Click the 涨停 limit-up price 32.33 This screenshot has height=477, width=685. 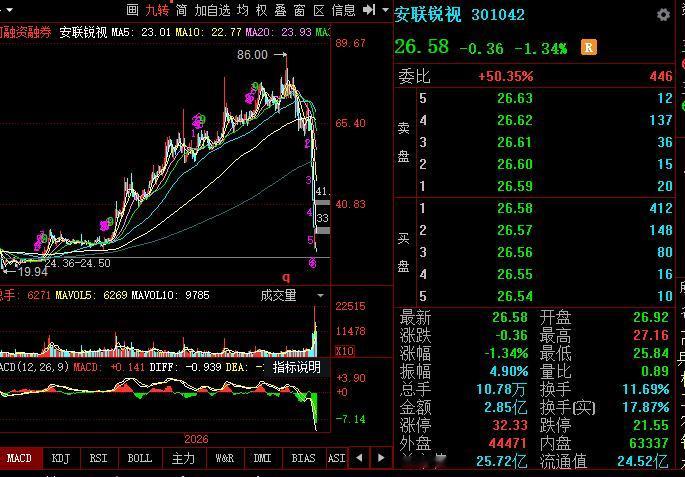pos(511,425)
